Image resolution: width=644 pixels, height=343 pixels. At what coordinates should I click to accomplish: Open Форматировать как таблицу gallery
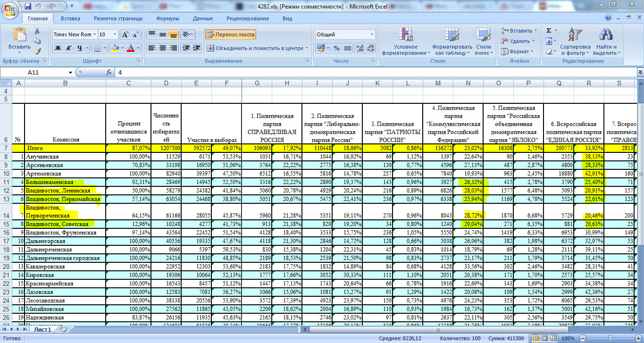point(452,42)
